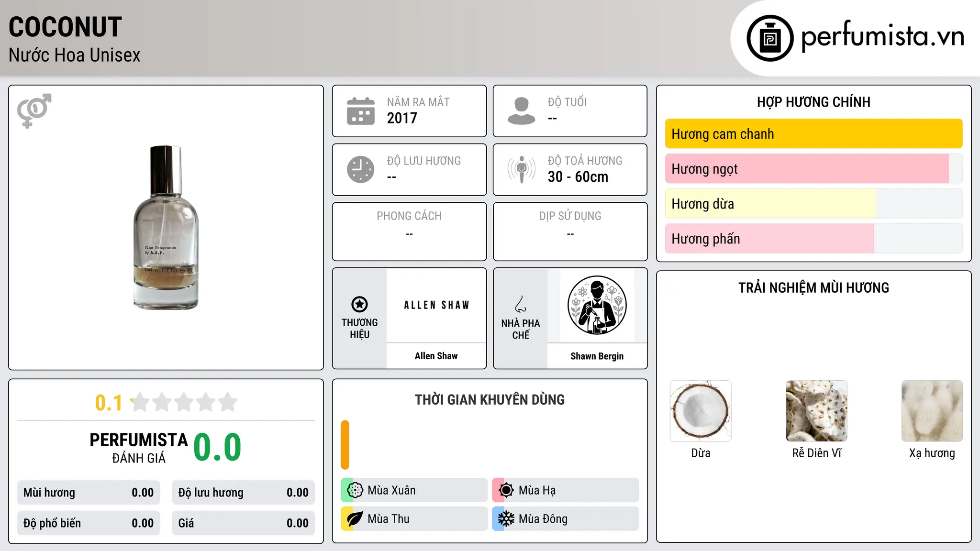The image size is (980, 551).
Task: Select the Mùa Thu season label
Action: coord(389,519)
